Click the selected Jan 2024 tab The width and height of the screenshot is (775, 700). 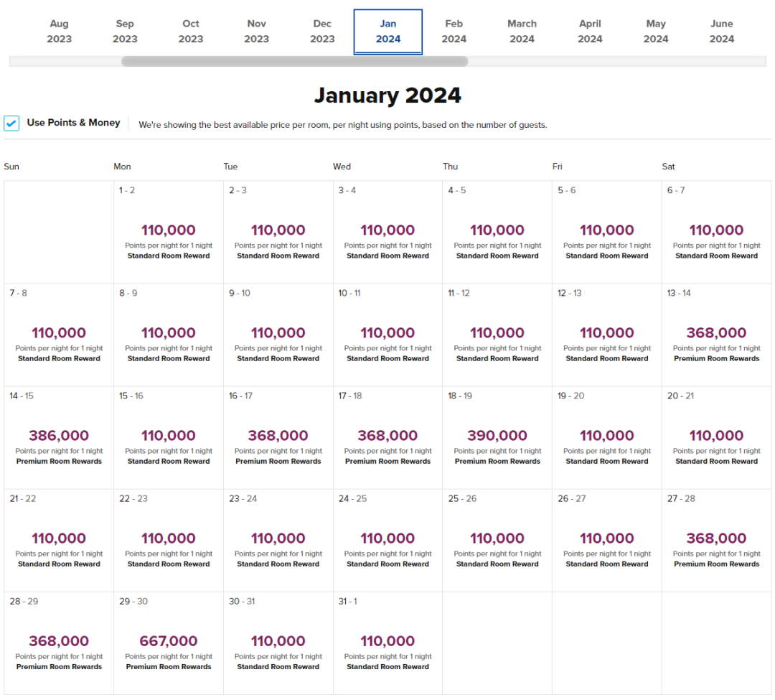[387, 32]
